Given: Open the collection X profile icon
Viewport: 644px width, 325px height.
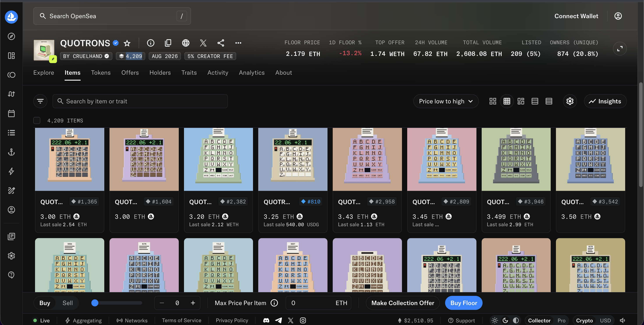Looking at the screenshot, I should tap(203, 43).
